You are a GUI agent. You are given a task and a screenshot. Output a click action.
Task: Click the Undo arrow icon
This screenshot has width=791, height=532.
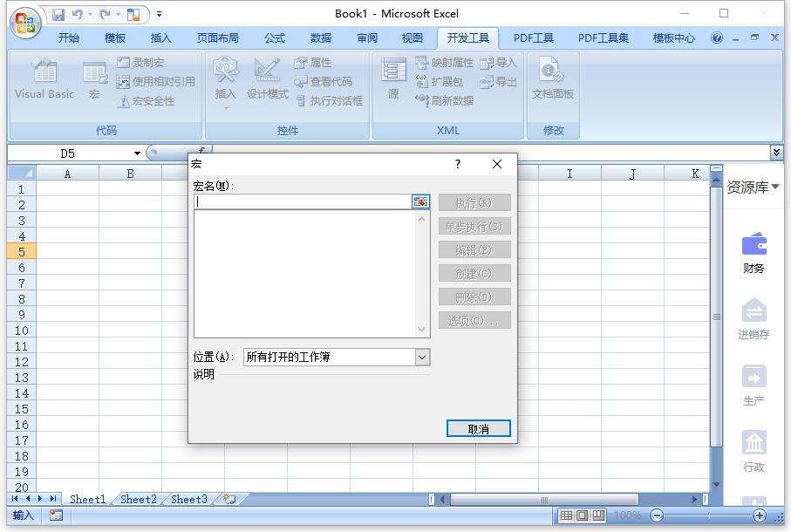point(78,15)
